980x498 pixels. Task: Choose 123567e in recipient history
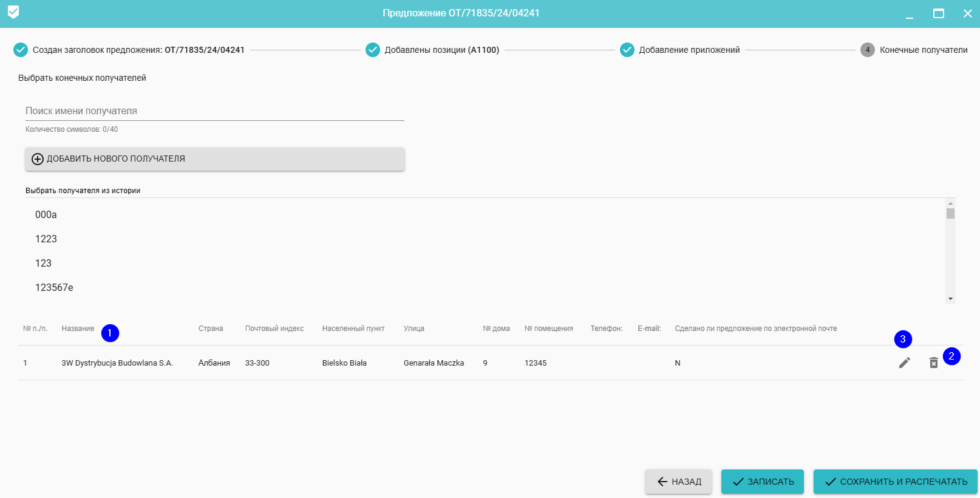54,287
